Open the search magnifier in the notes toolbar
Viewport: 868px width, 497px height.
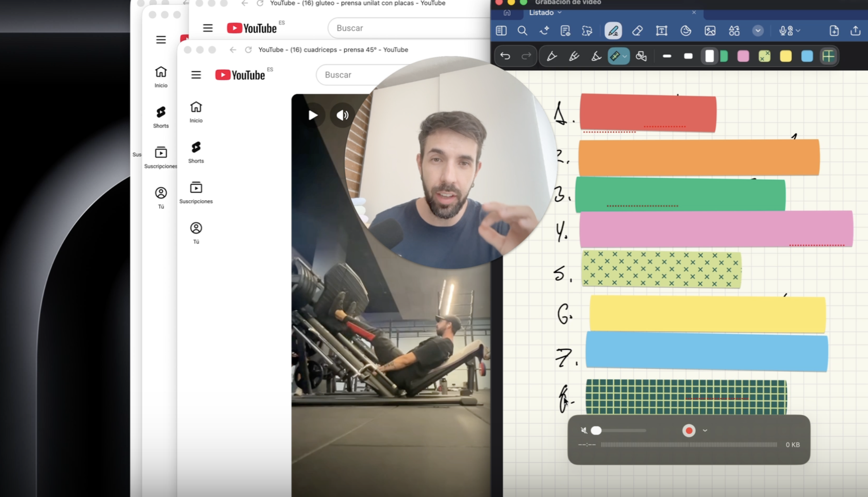(x=522, y=31)
